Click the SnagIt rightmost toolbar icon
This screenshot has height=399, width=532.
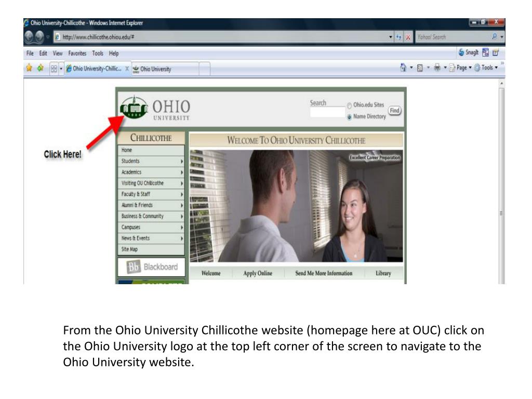click(496, 52)
